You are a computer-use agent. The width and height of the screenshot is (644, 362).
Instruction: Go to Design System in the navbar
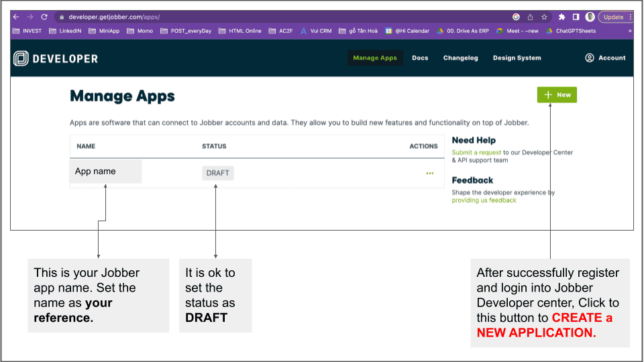pos(517,58)
